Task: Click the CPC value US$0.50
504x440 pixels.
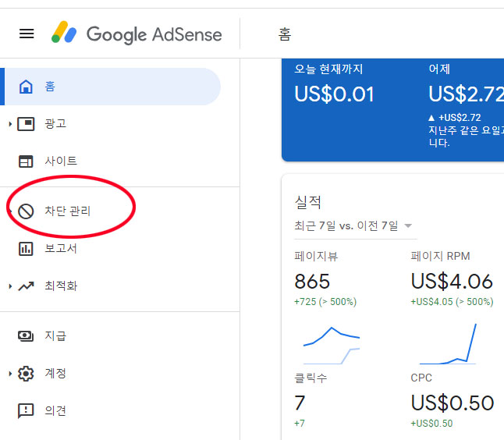Action: coord(453,403)
